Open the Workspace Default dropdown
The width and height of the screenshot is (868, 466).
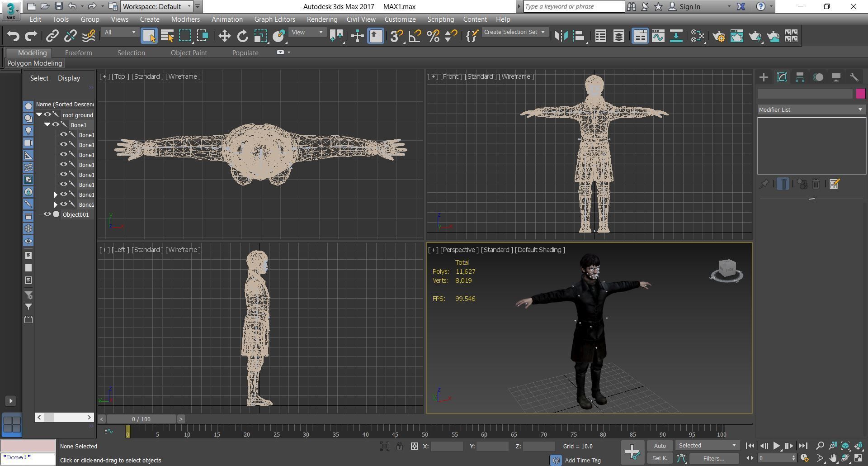click(x=157, y=6)
